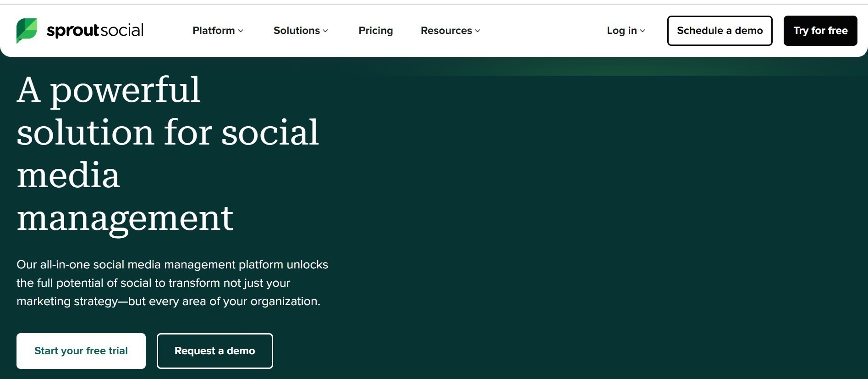Click the green Sprout leaf logo icon
Viewport: 868px width, 379px height.
click(27, 30)
